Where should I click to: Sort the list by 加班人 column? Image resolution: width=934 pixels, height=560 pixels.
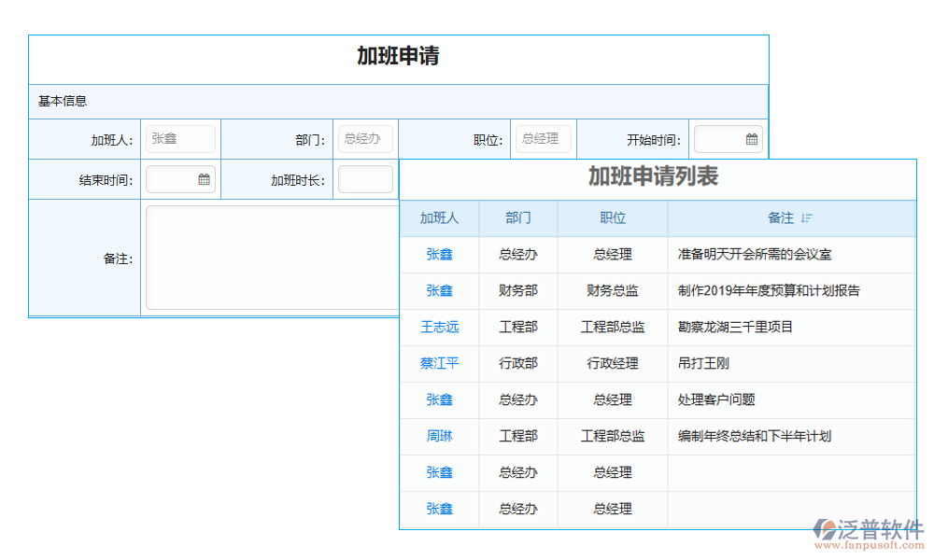439,217
